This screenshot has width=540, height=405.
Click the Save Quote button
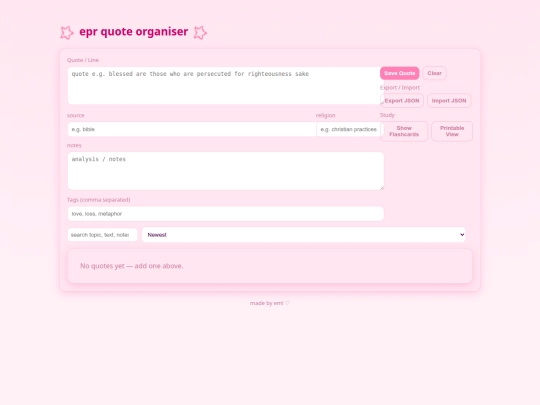coord(399,73)
